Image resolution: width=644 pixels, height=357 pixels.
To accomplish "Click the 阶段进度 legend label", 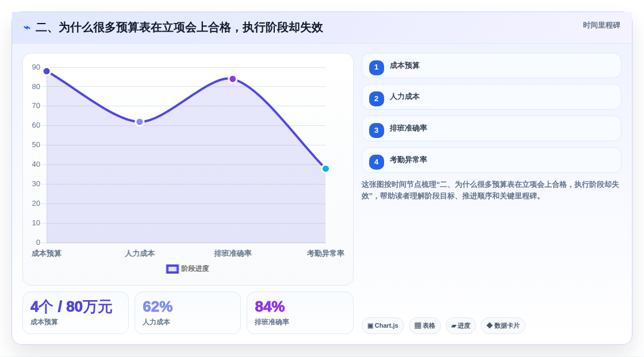I will pos(195,268).
